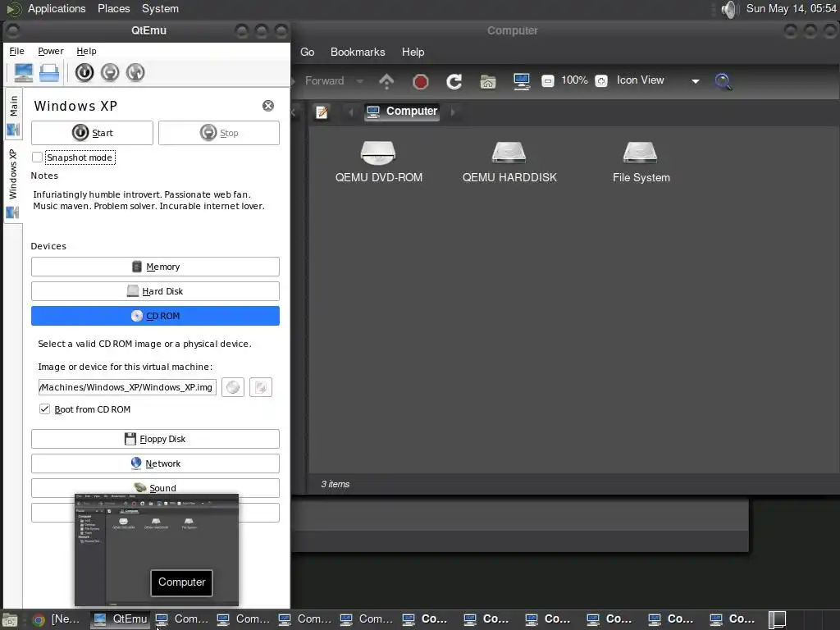Close the Windows XP machine tab
840x630 pixels.
pos(268,106)
